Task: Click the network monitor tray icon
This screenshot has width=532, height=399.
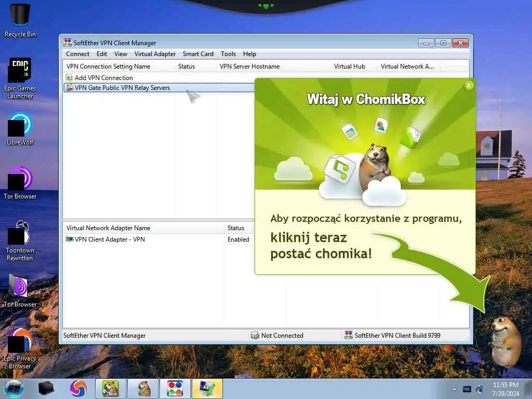Action: pyautogui.click(x=467, y=389)
